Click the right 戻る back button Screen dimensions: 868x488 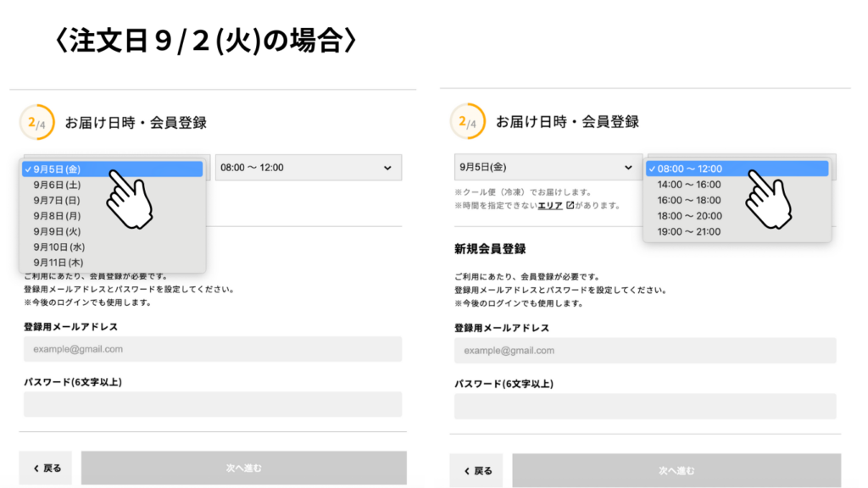point(476,471)
